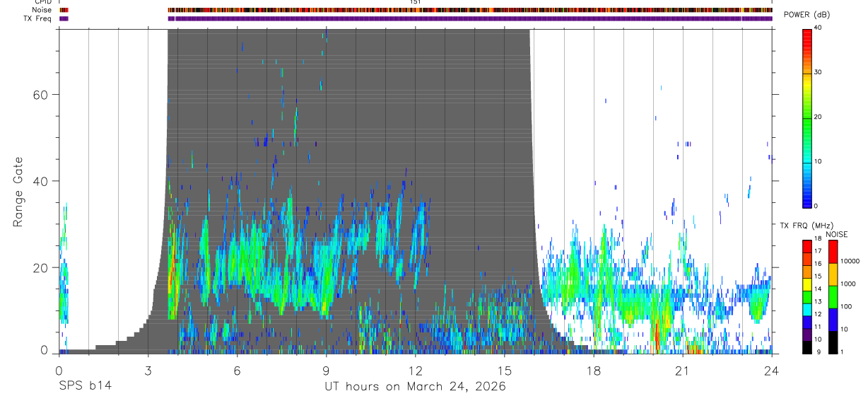Pick the black 9–10 MHz TX frequency swatch
Viewport: 868px width, 401px height.
(807, 347)
